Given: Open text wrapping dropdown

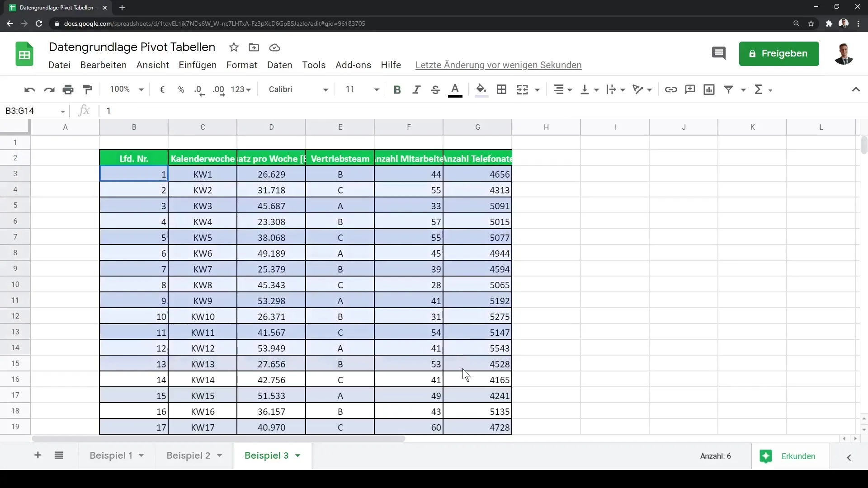Looking at the screenshot, I should (616, 89).
